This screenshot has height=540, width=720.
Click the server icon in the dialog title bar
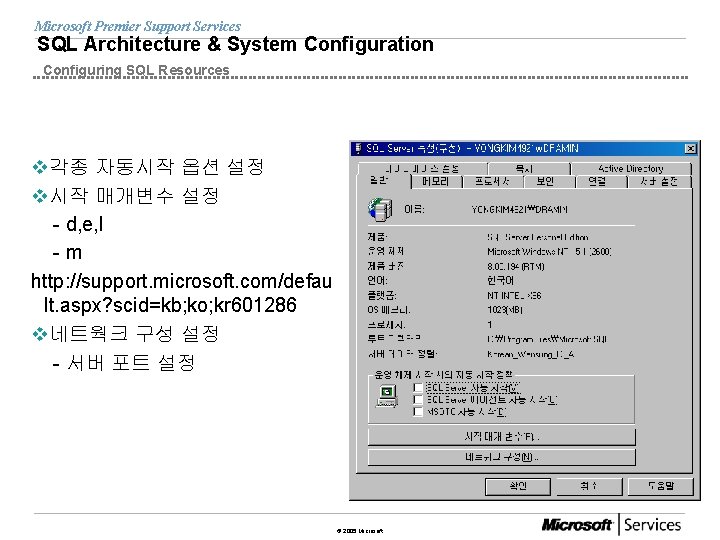[359, 148]
